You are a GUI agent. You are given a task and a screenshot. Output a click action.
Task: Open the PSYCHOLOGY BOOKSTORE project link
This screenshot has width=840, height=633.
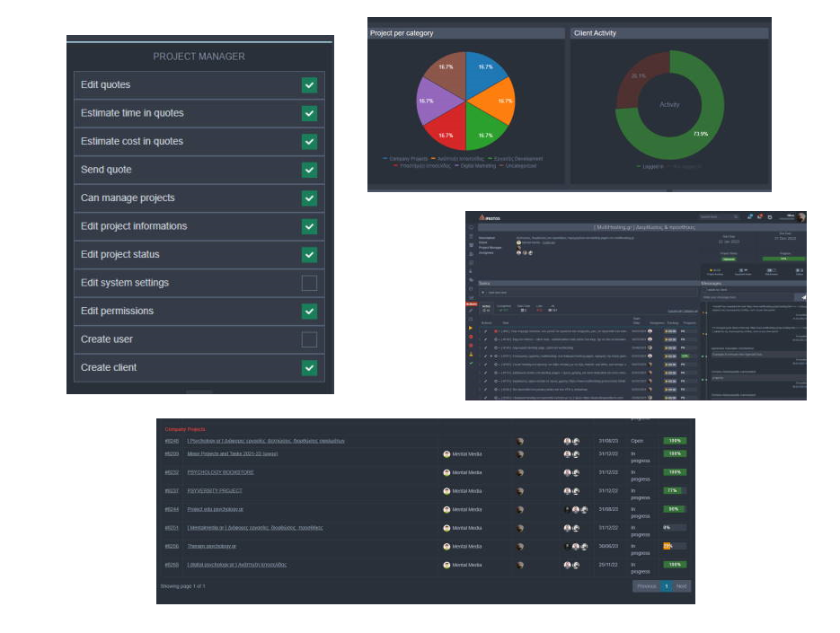(221, 472)
